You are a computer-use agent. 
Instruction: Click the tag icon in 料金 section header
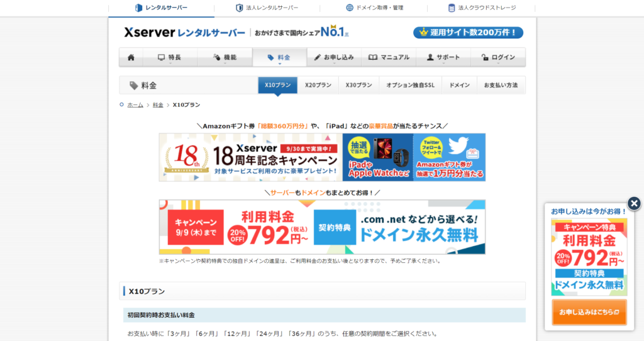[x=133, y=86]
